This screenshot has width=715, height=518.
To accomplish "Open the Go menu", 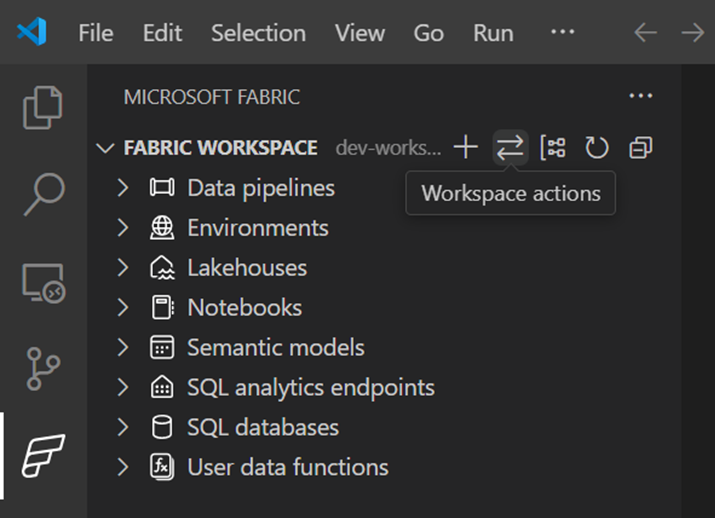I will click(x=429, y=33).
